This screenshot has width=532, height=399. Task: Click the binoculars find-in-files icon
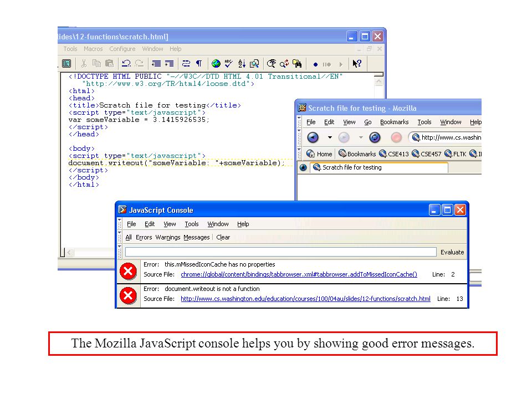pyautogui.click(x=297, y=63)
